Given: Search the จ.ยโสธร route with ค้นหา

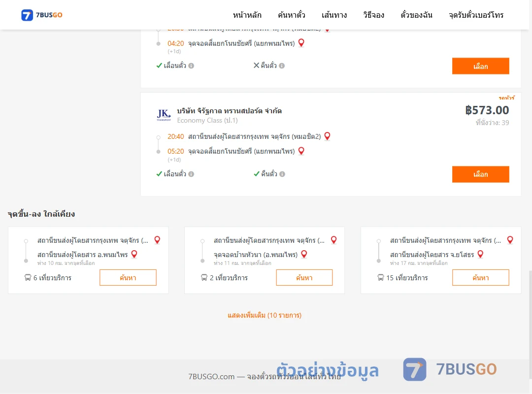Looking at the screenshot, I should click(480, 278).
